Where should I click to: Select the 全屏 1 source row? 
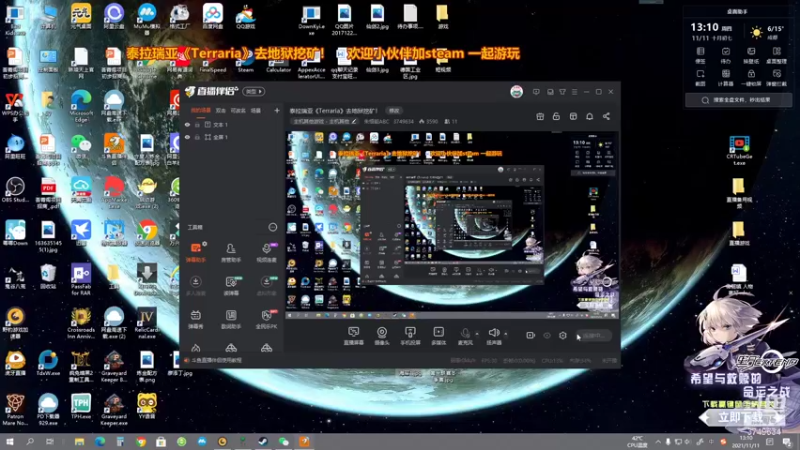pyautogui.click(x=232, y=137)
